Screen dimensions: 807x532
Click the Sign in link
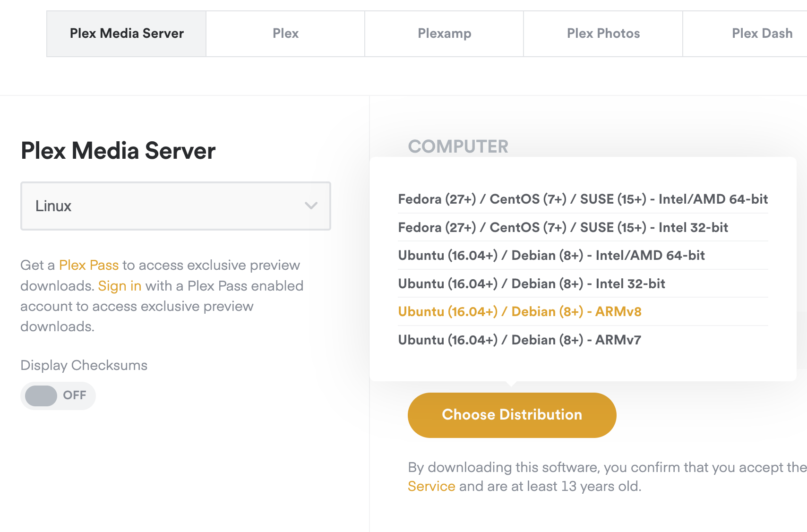click(120, 286)
